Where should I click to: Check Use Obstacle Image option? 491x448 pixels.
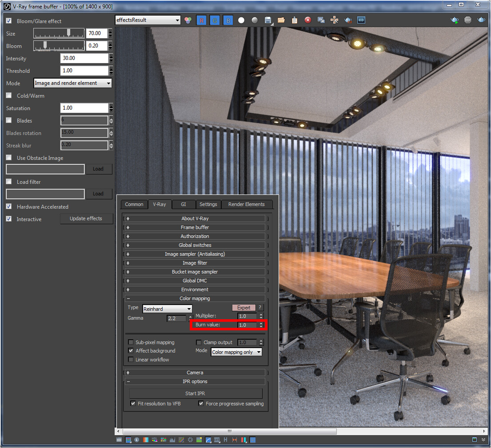click(x=9, y=157)
